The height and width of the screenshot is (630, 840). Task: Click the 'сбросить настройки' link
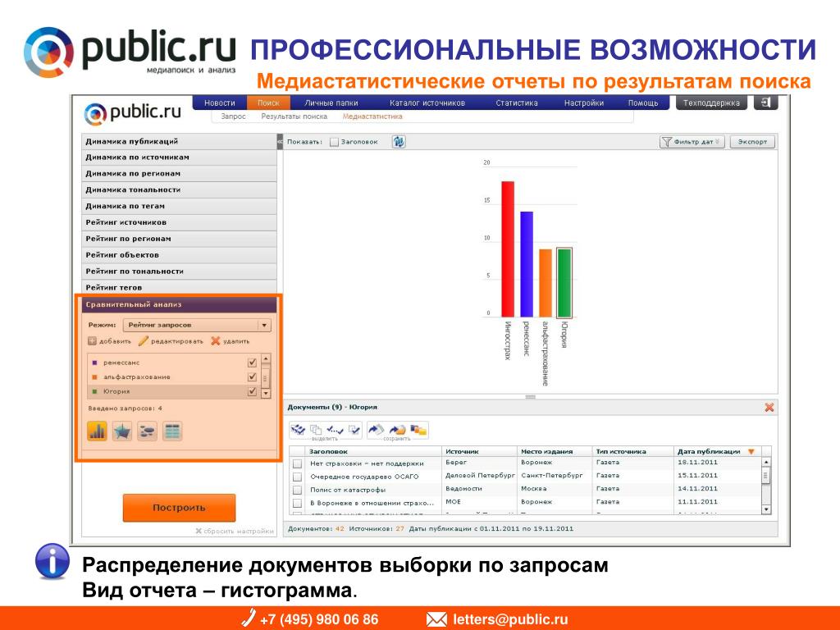click(x=235, y=531)
